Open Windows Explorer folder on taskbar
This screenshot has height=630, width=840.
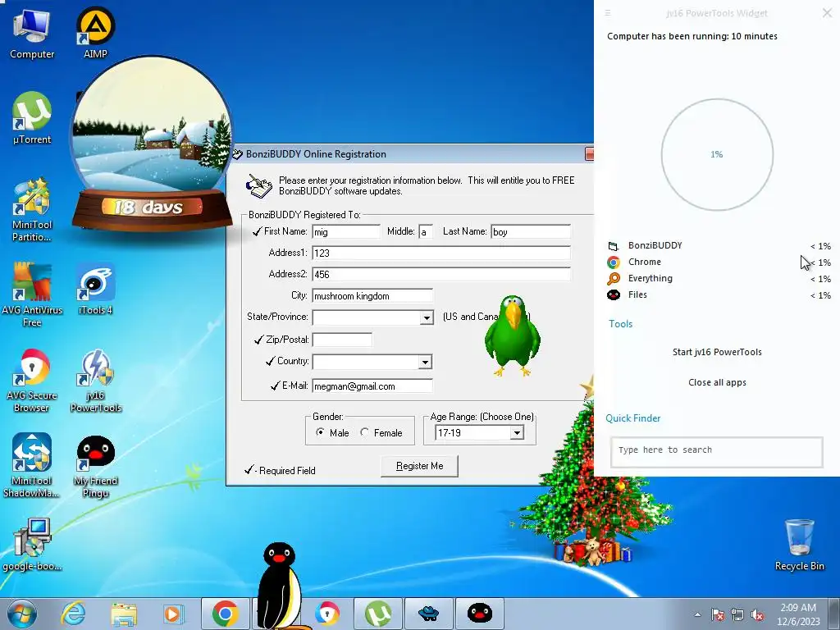(124, 614)
